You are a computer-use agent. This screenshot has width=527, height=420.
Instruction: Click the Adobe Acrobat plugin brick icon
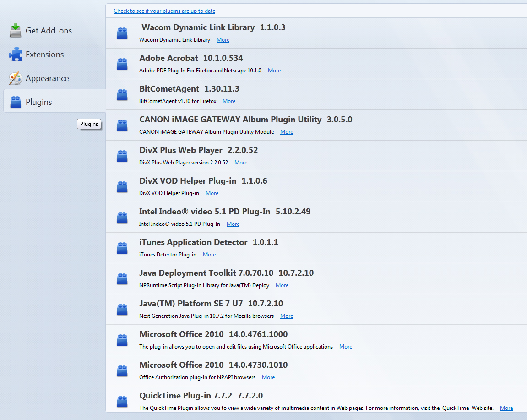pyautogui.click(x=122, y=64)
